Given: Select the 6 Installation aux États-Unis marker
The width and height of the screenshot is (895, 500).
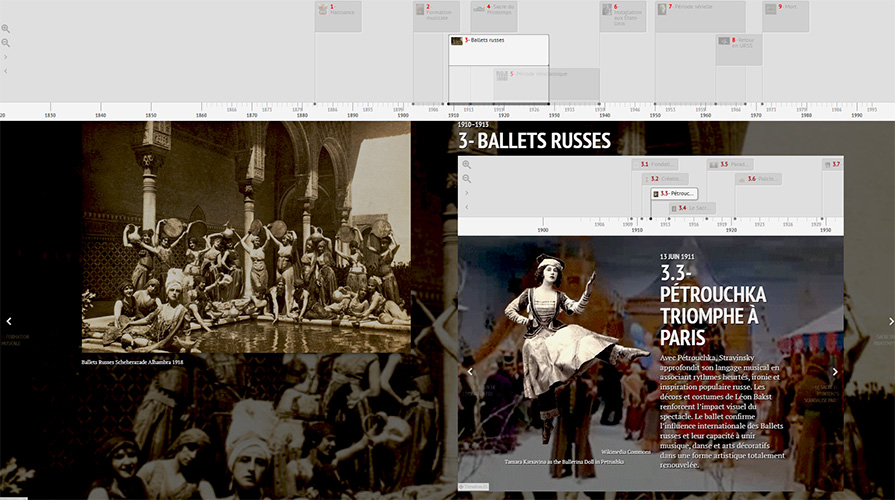Looking at the screenshot, I should pyautogui.click(x=623, y=17).
